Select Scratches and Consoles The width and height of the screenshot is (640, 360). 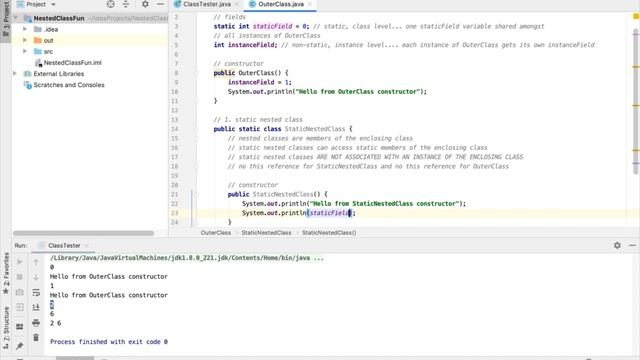[69, 85]
